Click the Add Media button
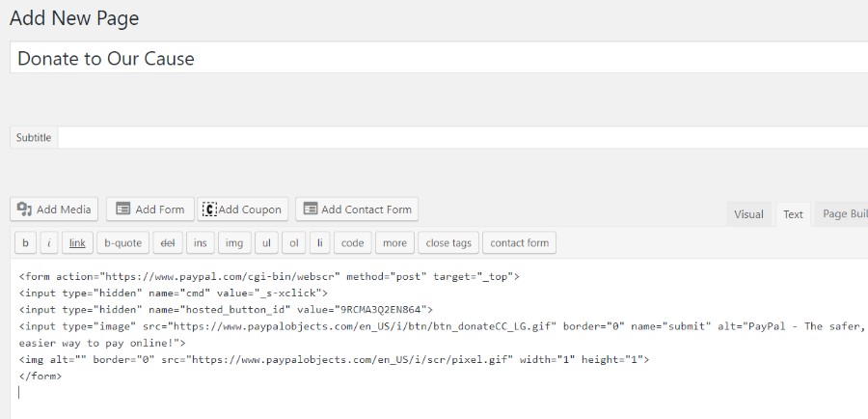This screenshot has width=868, height=419. pos(55,209)
